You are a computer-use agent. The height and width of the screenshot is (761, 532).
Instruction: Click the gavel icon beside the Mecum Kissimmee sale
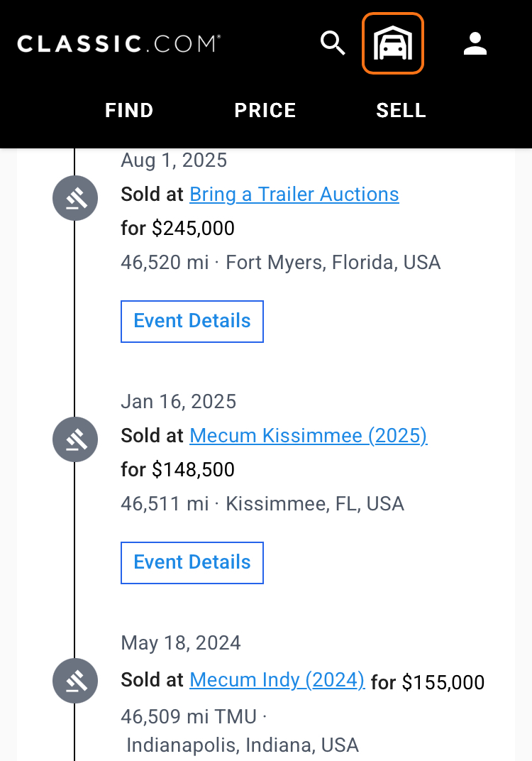point(75,439)
